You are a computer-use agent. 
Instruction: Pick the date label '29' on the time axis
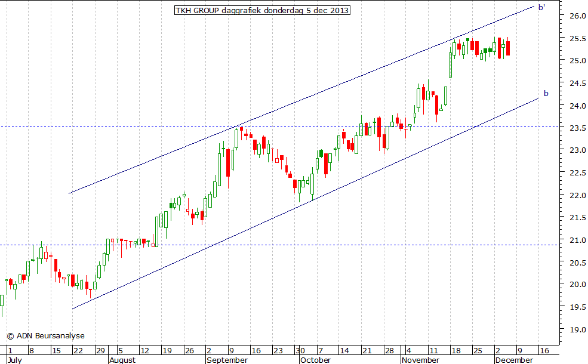click(x=100, y=351)
